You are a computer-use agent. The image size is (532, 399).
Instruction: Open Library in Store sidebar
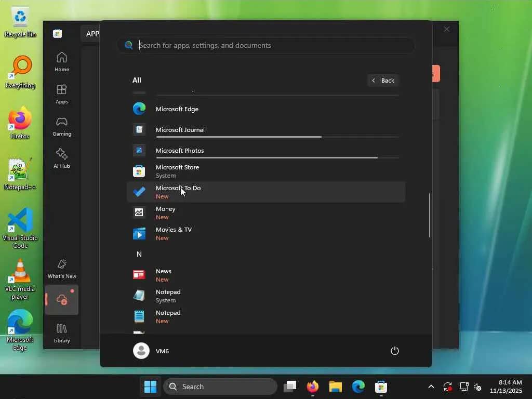[x=62, y=333]
